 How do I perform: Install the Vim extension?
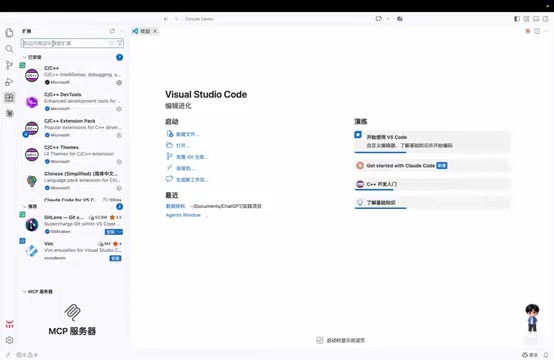click(116, 258)
